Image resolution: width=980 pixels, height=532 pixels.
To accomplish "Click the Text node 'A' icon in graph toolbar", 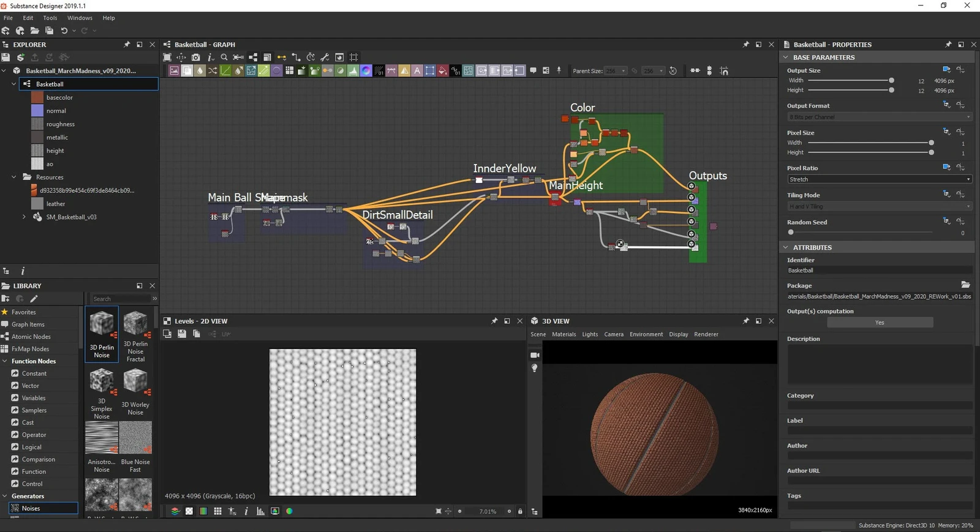I will coord(417,71).
